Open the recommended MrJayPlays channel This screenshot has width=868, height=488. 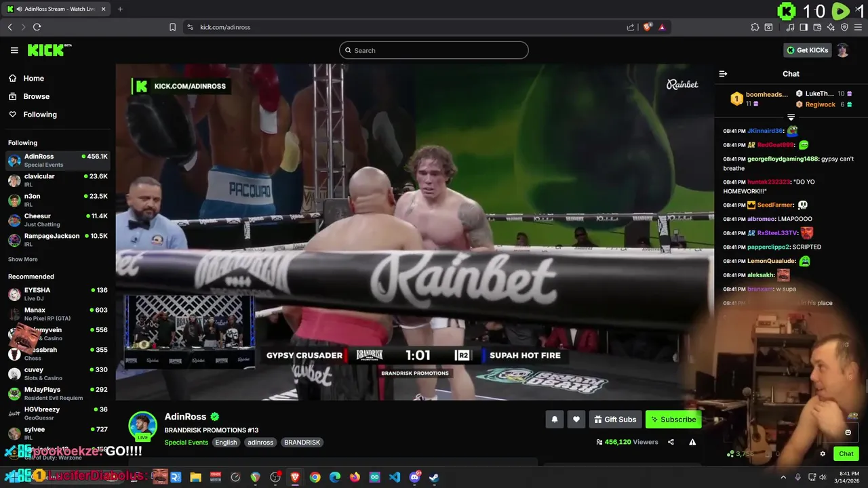coord(58,393)
